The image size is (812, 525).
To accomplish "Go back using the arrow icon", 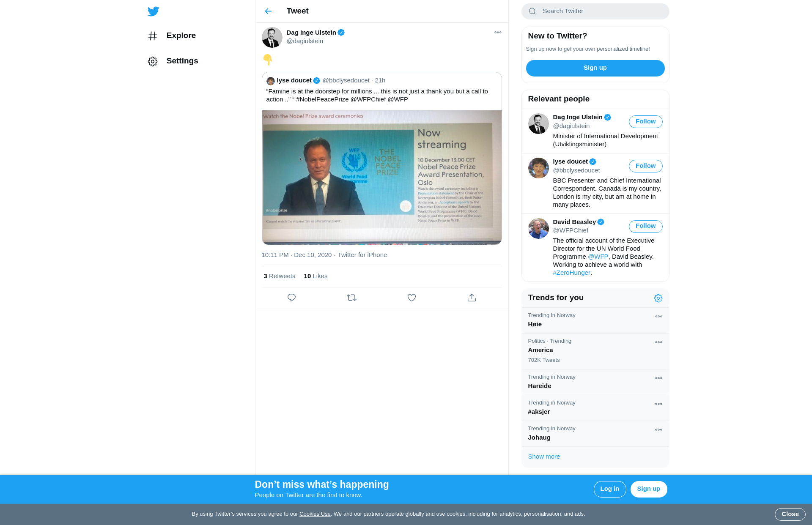I will pyautogui.click(x=268, y=11).
